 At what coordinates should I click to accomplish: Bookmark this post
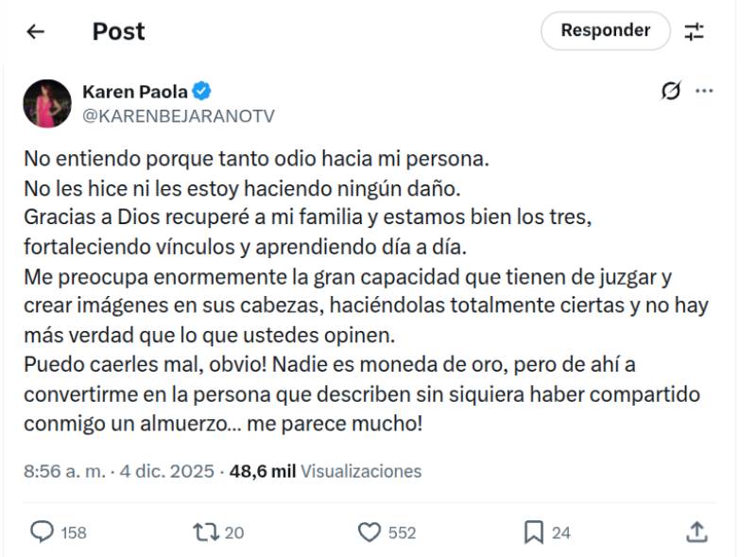pyautogui.click(x=534, y=532)
